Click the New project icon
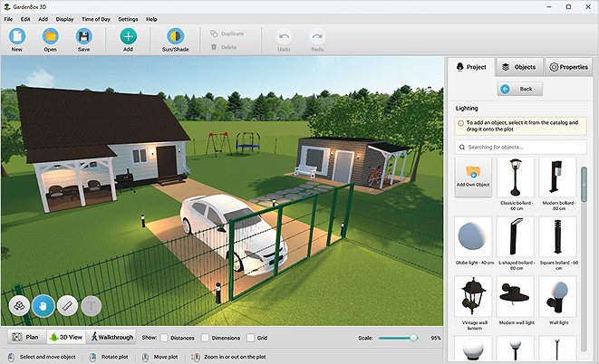The image size is (599, 364). 17,36
